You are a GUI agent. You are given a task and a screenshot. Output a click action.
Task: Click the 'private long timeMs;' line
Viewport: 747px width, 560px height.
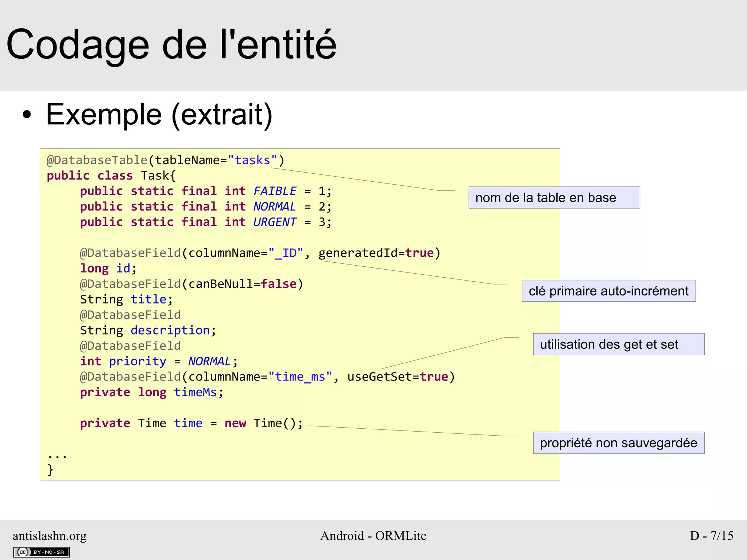[152, 392]
